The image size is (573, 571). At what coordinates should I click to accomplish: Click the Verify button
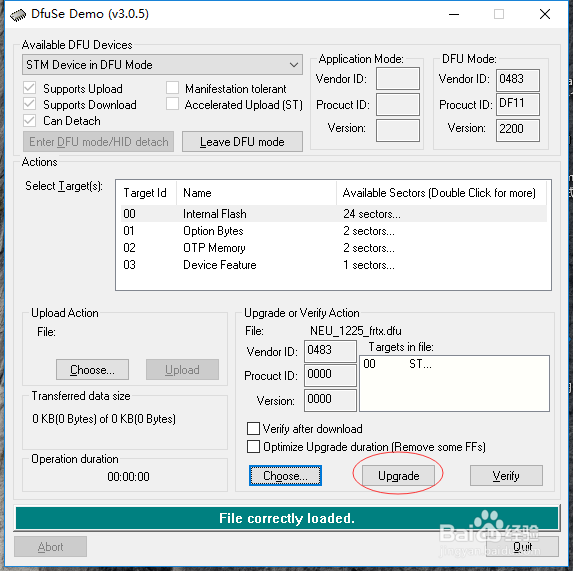tap(506, 475)
